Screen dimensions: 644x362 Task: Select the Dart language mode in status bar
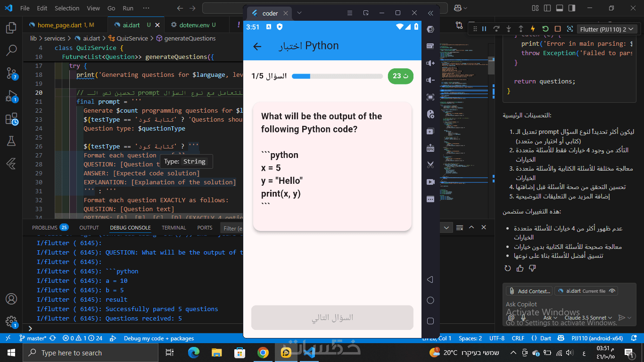(545, 338)
